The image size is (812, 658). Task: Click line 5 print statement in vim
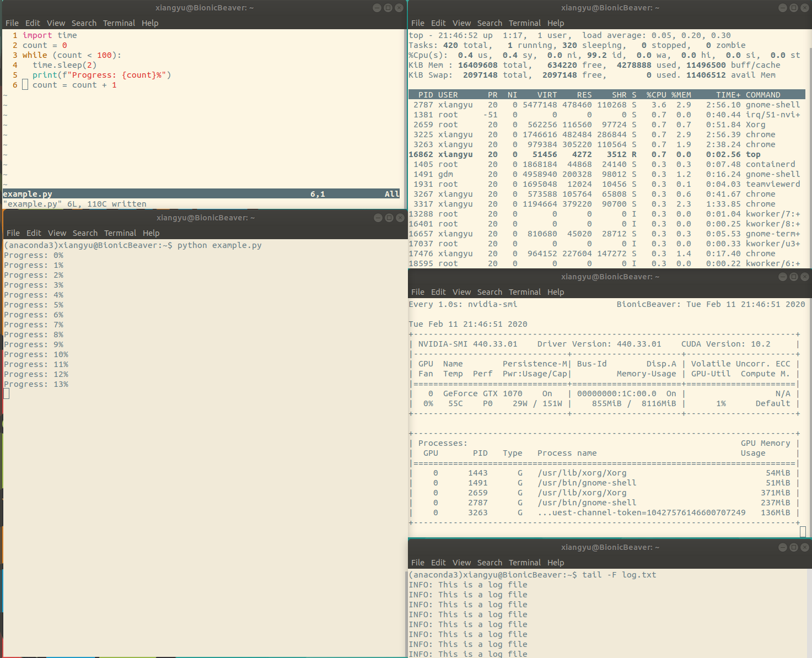pos(101,75)
